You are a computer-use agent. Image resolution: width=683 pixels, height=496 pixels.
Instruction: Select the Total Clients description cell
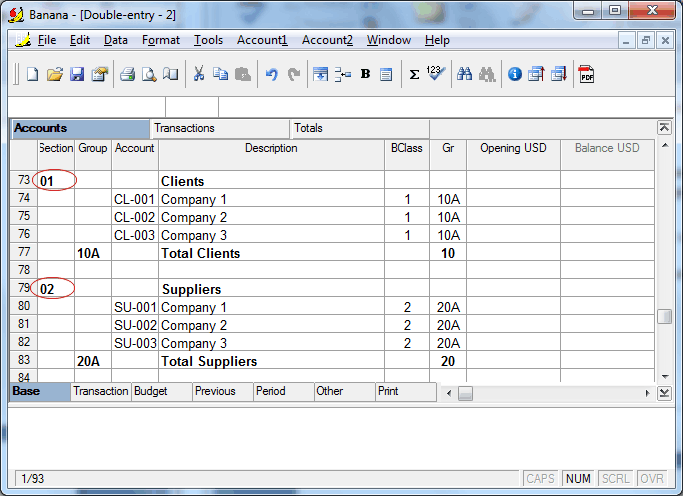coord(271,253)
